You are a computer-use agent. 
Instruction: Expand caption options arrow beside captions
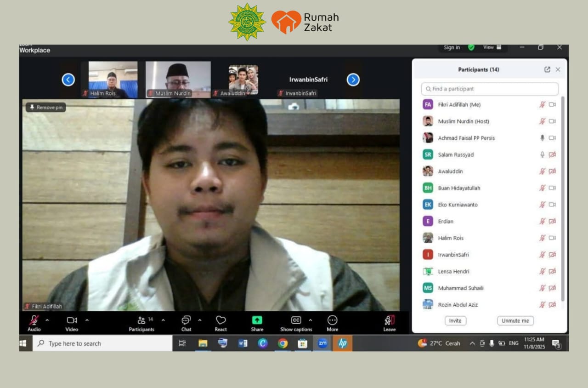310,320
